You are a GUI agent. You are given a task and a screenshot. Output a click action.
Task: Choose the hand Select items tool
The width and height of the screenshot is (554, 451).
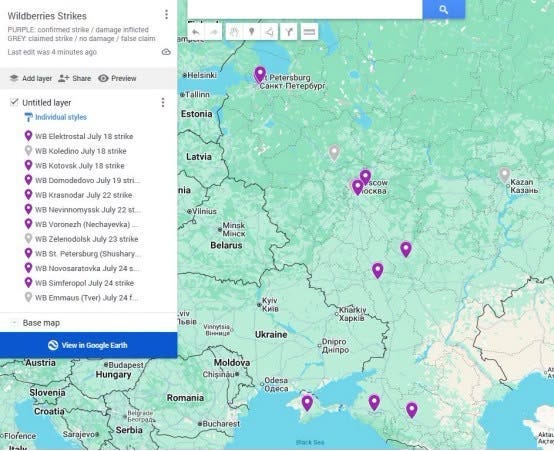coord(234,32)
